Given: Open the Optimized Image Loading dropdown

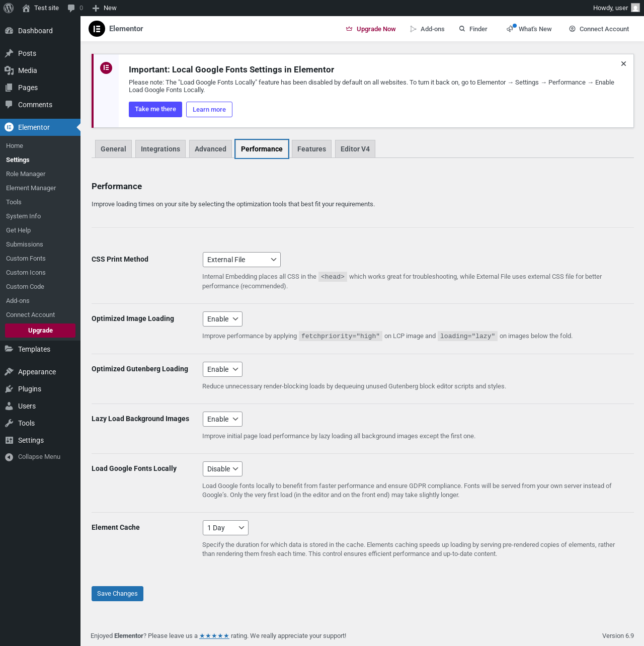Looking at the screenshot, I should (x=222, y=319).
